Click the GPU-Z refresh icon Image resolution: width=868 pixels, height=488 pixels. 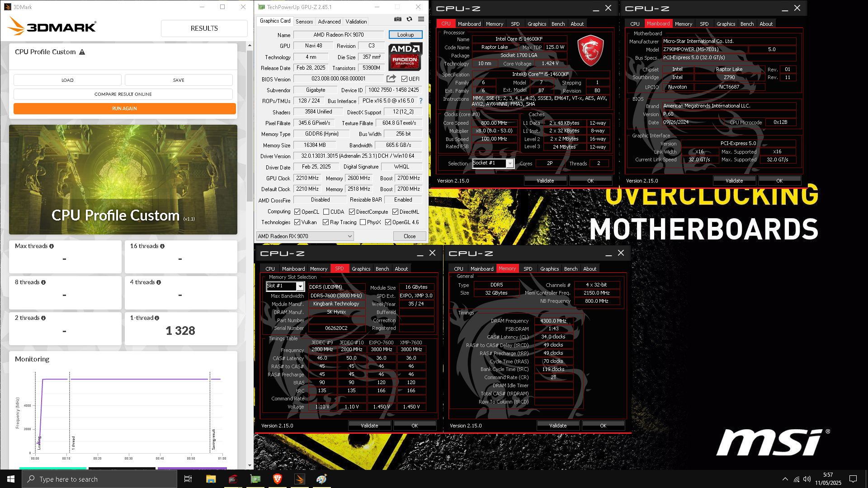pyautogui.click(x=409, y=19)
